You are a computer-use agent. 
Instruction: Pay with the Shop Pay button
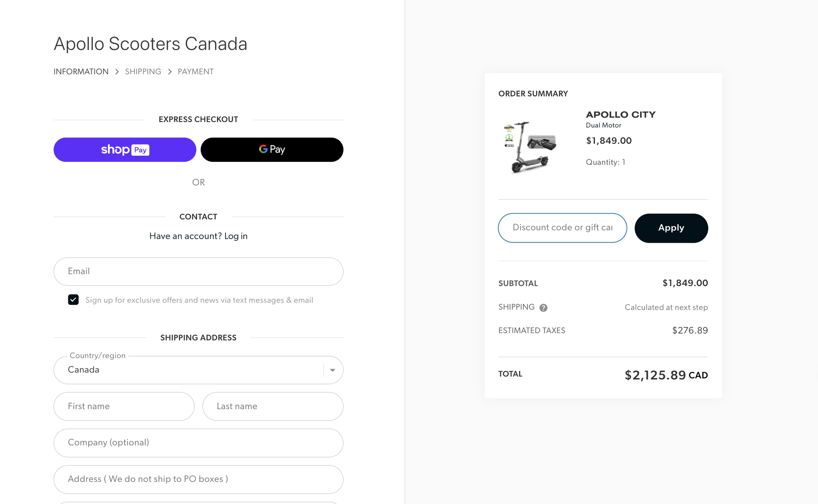(125, 150)
